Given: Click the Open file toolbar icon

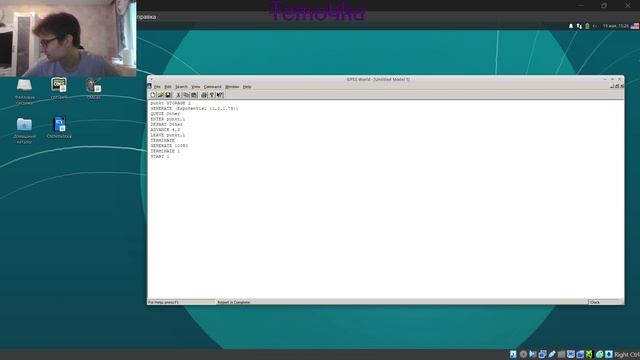Looking at the screenshot, I should (x=160, y=95).
